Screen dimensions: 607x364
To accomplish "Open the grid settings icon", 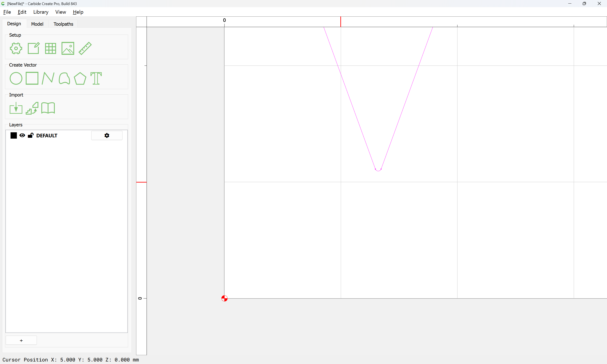I will pyautogui.click(x=51, y=48).
